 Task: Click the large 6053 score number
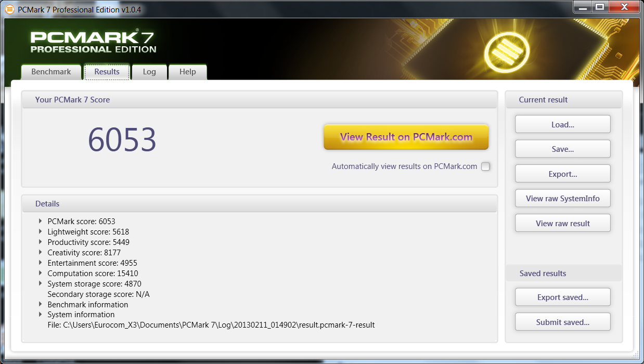(x=122, y=139)
